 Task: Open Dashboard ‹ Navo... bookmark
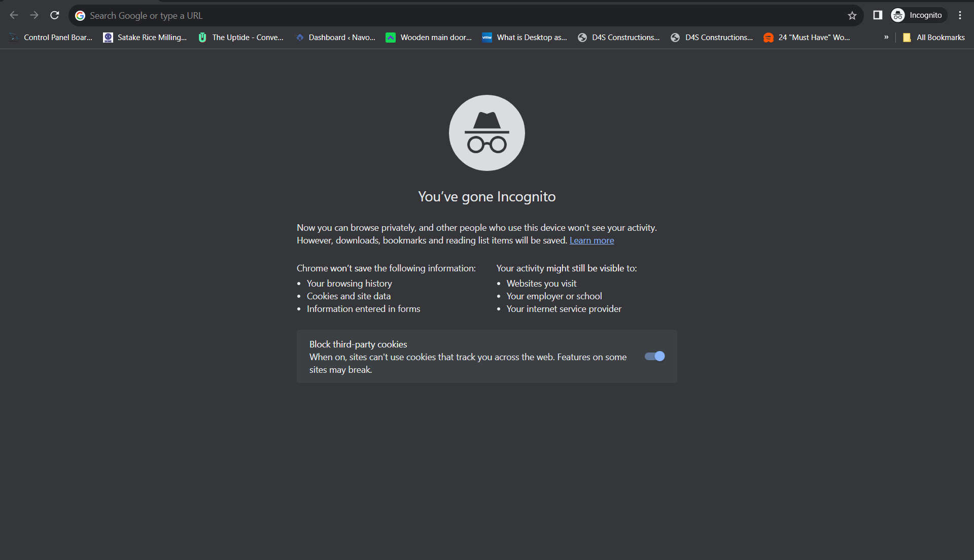336,38
